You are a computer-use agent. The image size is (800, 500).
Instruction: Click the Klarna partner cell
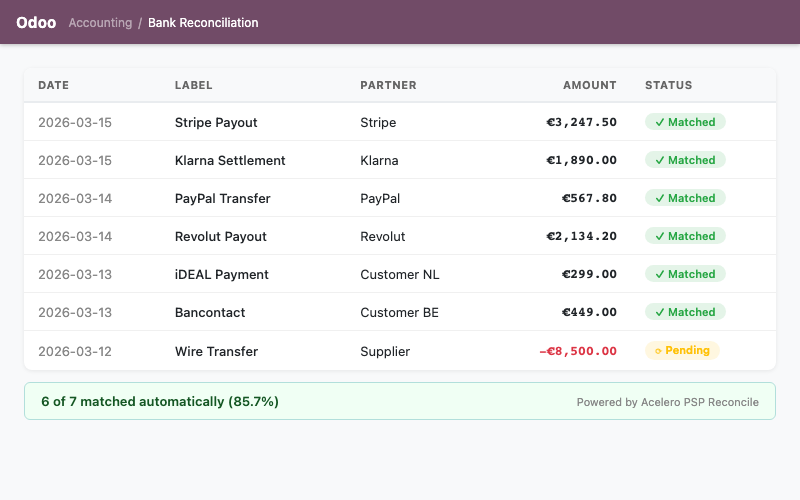click(x=379, y=160)
